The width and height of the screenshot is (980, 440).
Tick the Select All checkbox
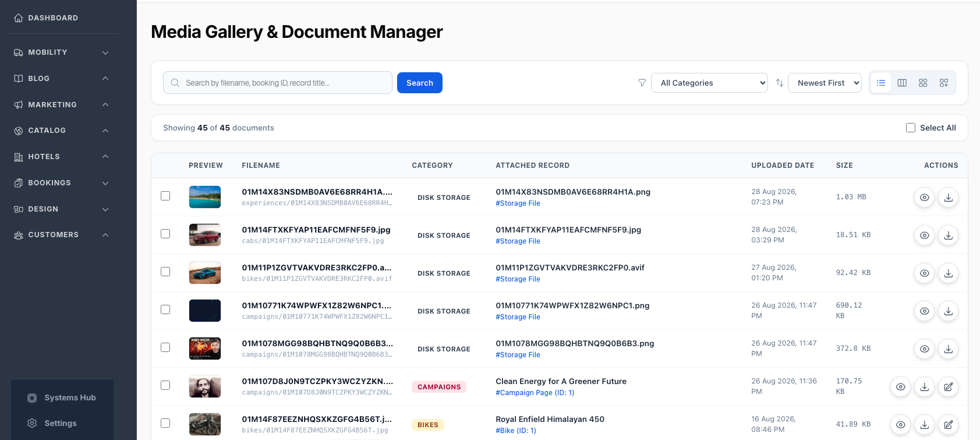click(x=911, y=128)
